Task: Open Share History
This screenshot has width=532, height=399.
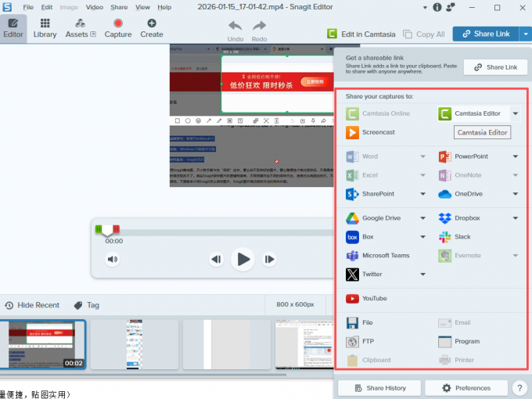Action: click(379, 388)
